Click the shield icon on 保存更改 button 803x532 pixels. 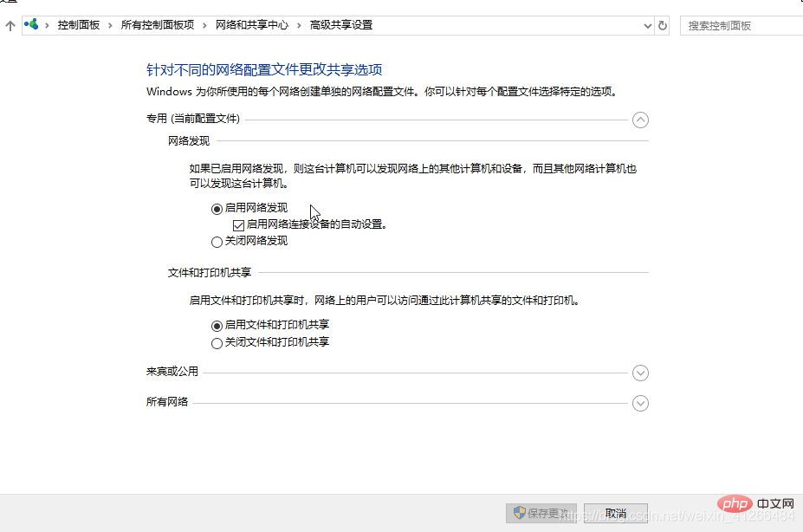(520, 512)
